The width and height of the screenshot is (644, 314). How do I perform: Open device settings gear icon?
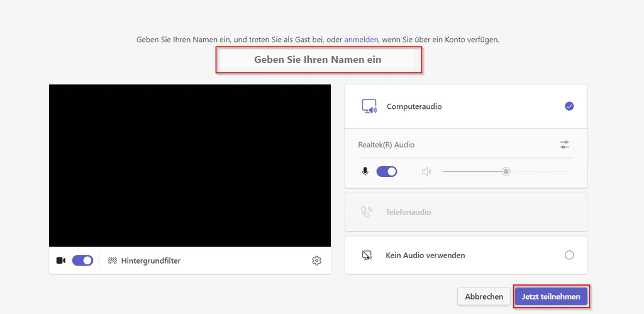(x=317, y=261)
